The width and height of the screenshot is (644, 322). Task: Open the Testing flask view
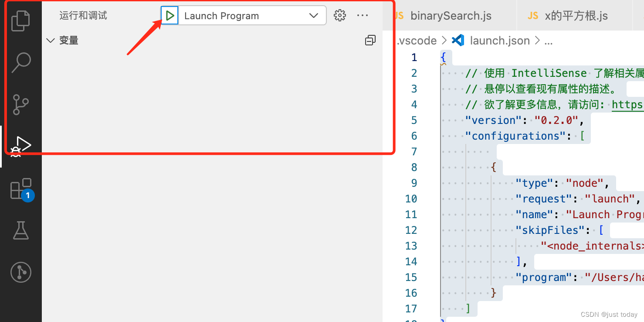click(x=20, y=230)
